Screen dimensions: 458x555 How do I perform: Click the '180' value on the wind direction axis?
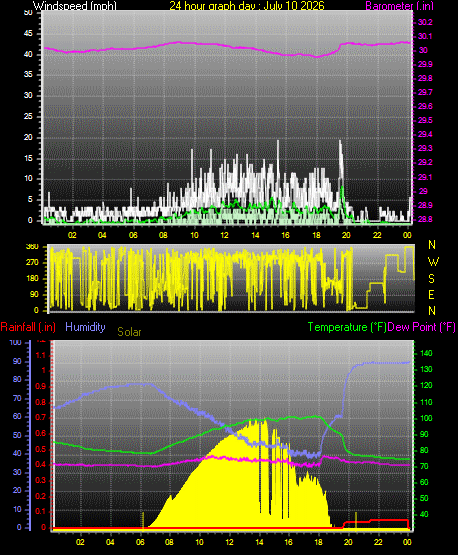coord(32,279)
